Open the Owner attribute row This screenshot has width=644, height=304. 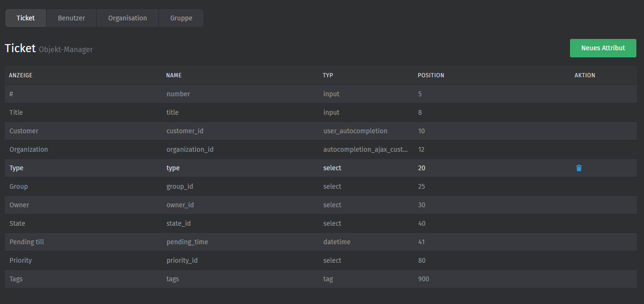pyautogui.click(x=321, y=205)
